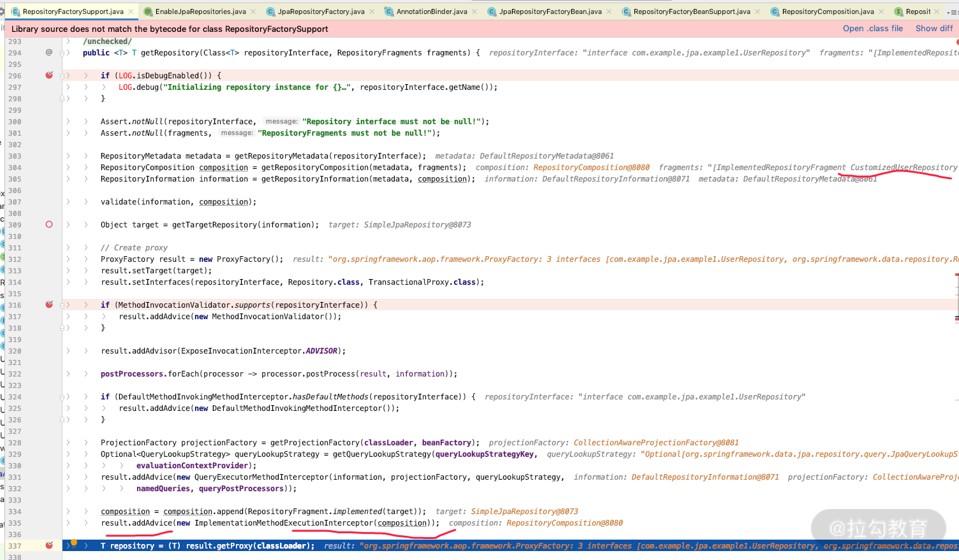Toggle the breakpoint on line 316
The width and height of the screenshot is (959, 560).
[49, 305]
